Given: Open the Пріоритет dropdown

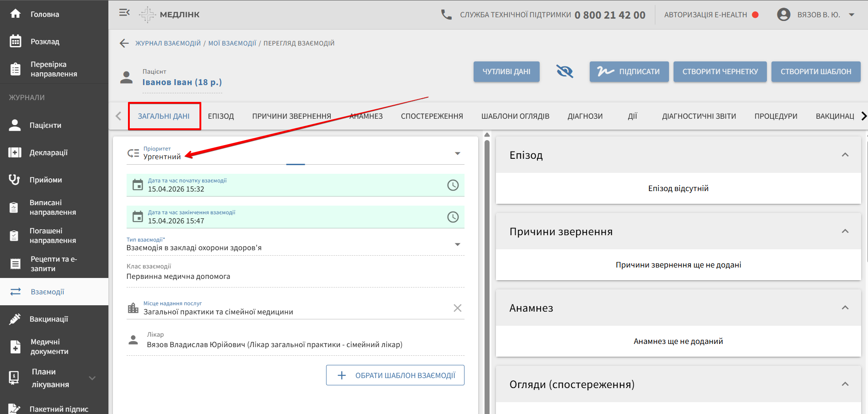Looking at the screenshot, I should coord(457,153).
